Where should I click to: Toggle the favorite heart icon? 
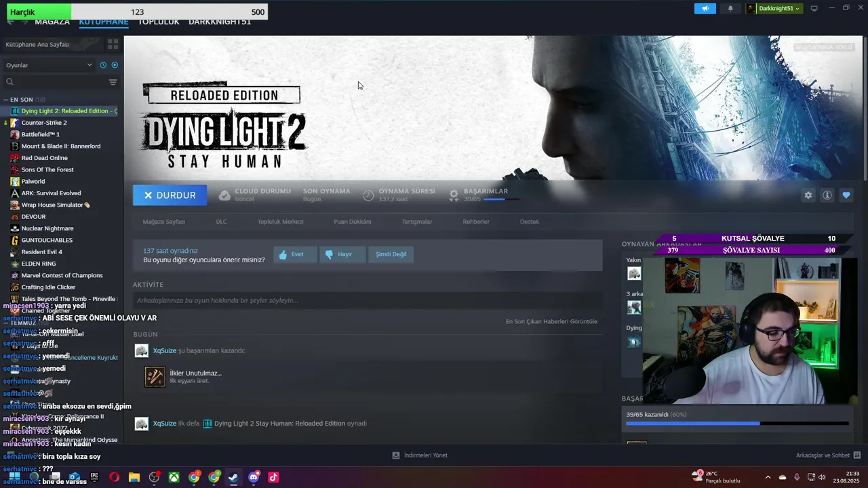tap(846, 195)
